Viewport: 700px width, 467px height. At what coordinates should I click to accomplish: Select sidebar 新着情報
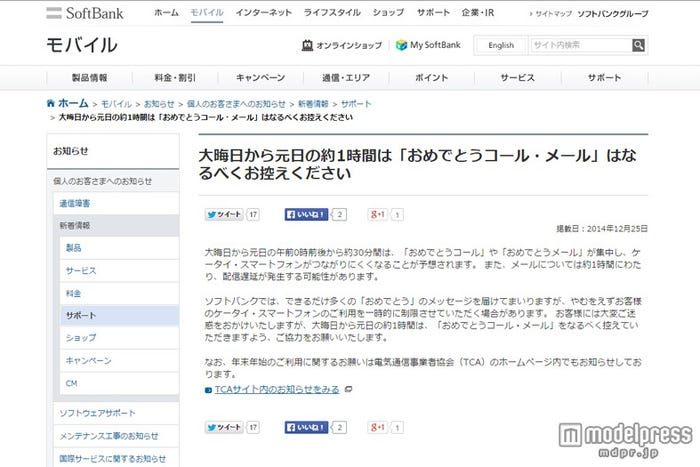click(x=116, y=225)
